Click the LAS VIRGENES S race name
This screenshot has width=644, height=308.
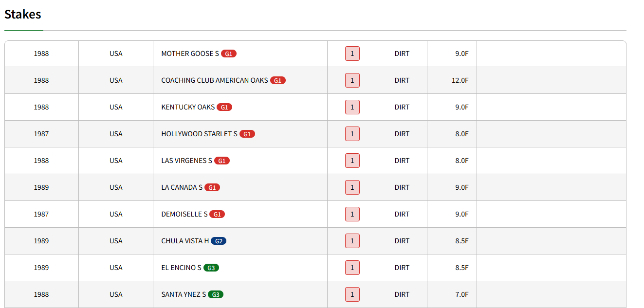tap(187, 161)
